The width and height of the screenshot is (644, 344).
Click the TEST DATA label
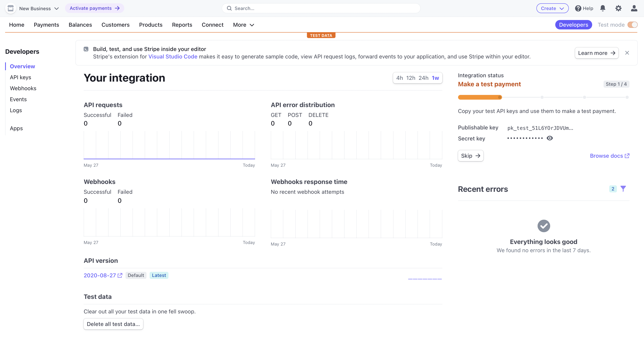[321, 35]
